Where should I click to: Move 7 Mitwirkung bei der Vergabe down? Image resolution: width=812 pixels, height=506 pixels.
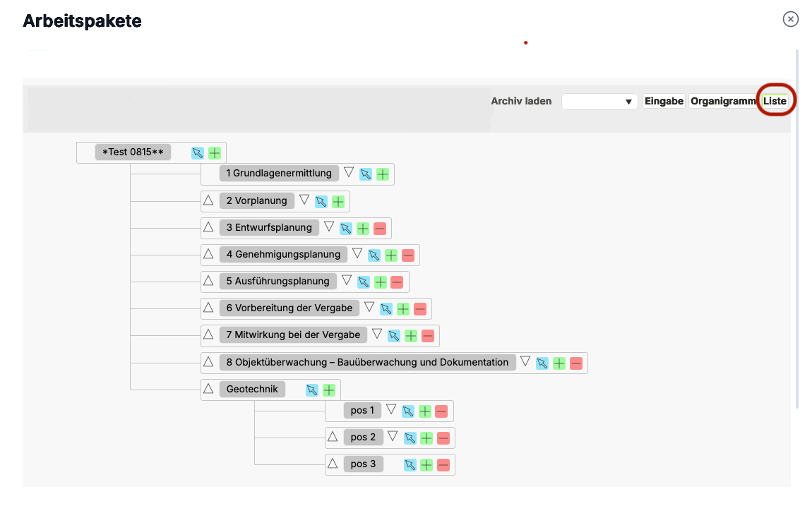377,334
